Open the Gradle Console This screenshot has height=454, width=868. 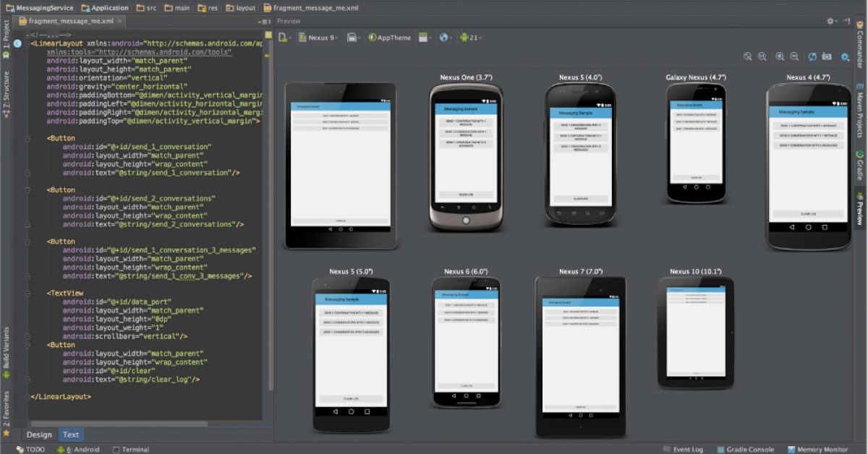[745, 449]
